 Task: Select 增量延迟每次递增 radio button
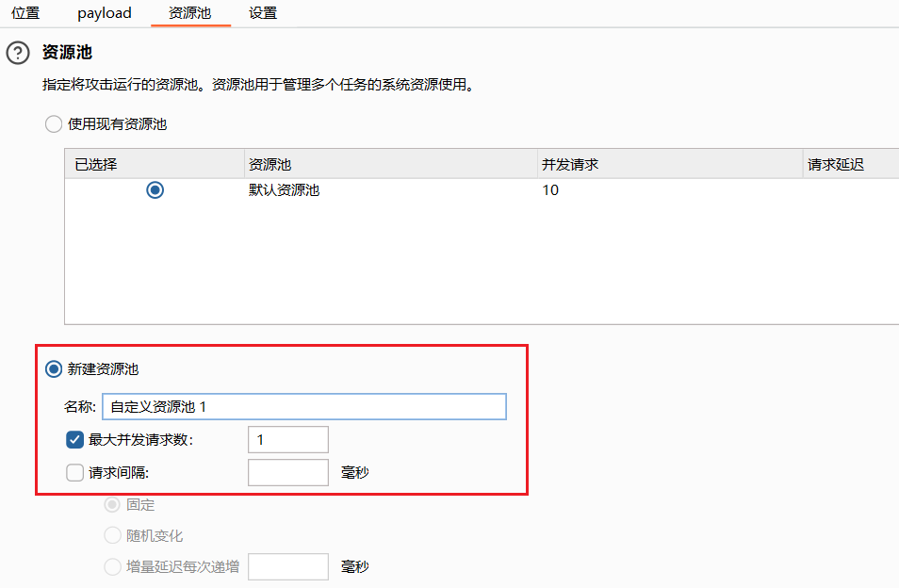click(x=113, y=567)
